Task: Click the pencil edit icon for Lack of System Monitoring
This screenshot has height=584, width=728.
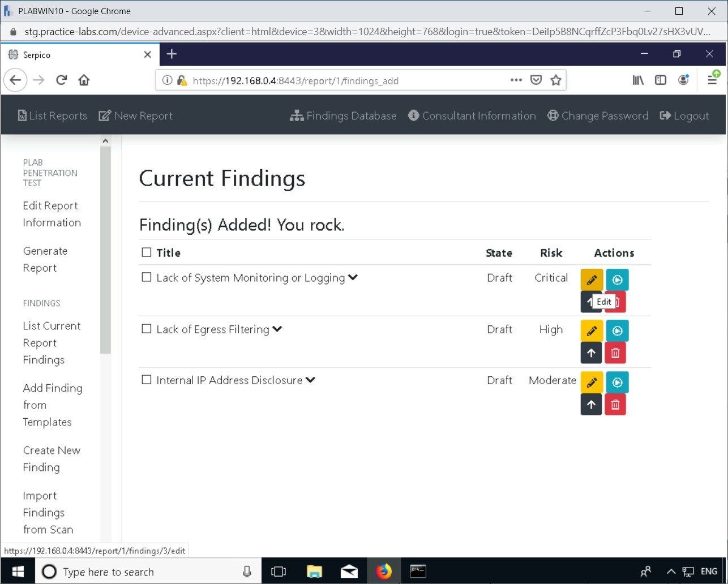Action: click(592, 280)
